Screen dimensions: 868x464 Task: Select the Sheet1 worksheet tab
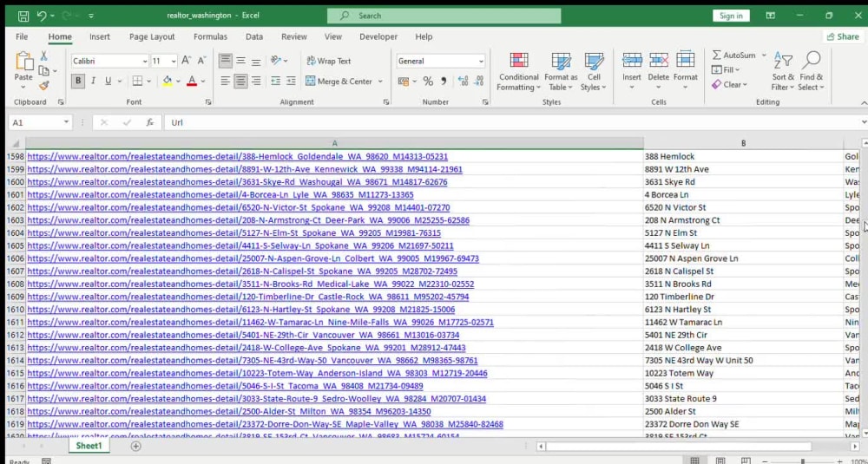(x=89, y=446)
